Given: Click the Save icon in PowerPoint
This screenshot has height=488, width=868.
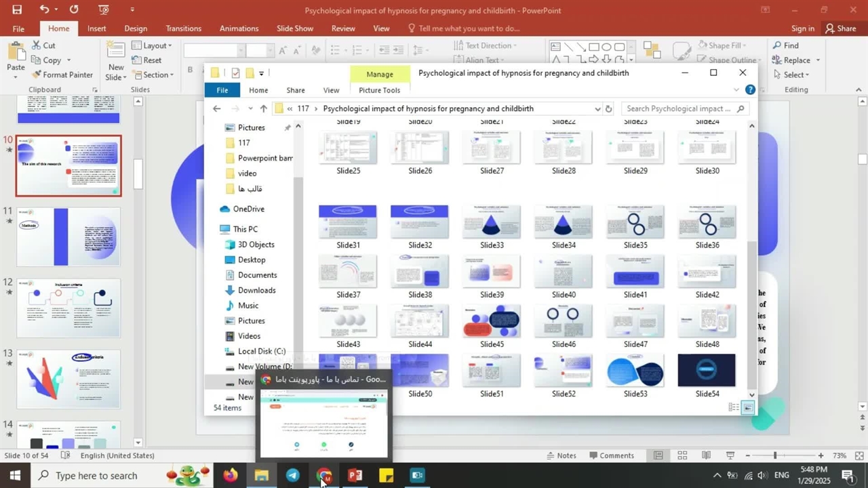Looking at the screenshot, I should (x=17, y=9).
